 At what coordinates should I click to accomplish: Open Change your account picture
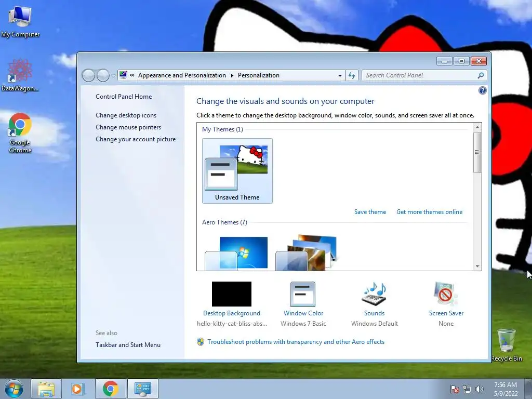coord(136,139)
